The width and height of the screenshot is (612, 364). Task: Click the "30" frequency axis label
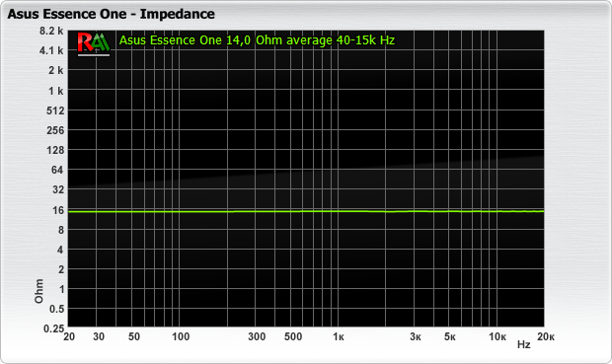[x=99, y=336]
